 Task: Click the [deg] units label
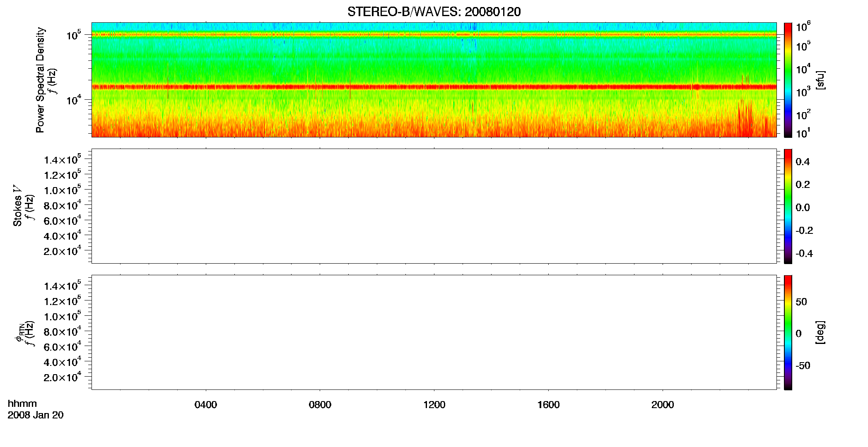[x=820, y=332]
